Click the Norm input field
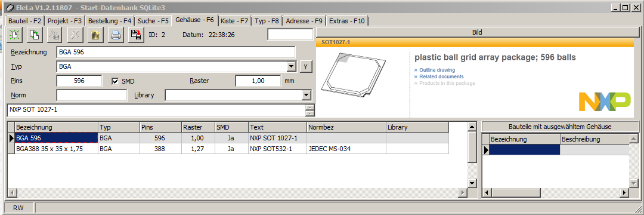 (92, 96)
